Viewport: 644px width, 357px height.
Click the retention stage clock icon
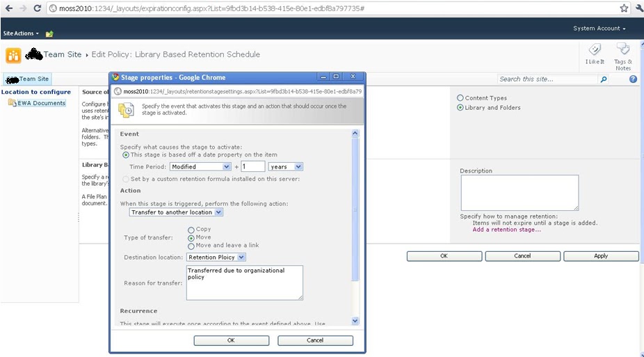pos(126,110)
